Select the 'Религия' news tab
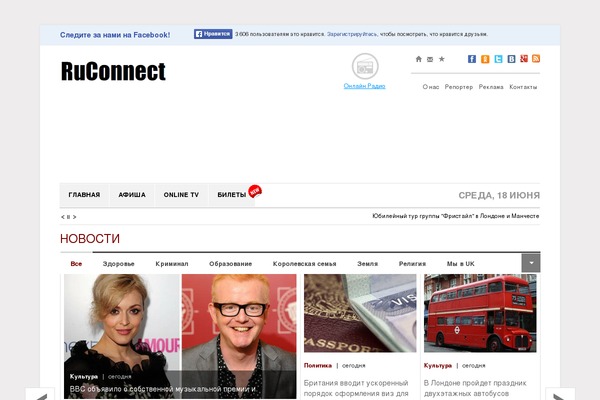 (412, 264)
